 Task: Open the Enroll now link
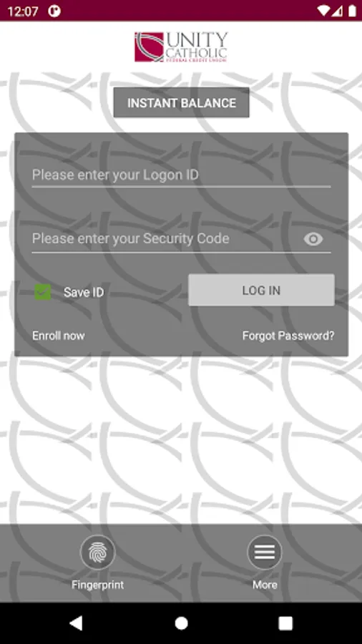tap(59, 336)
